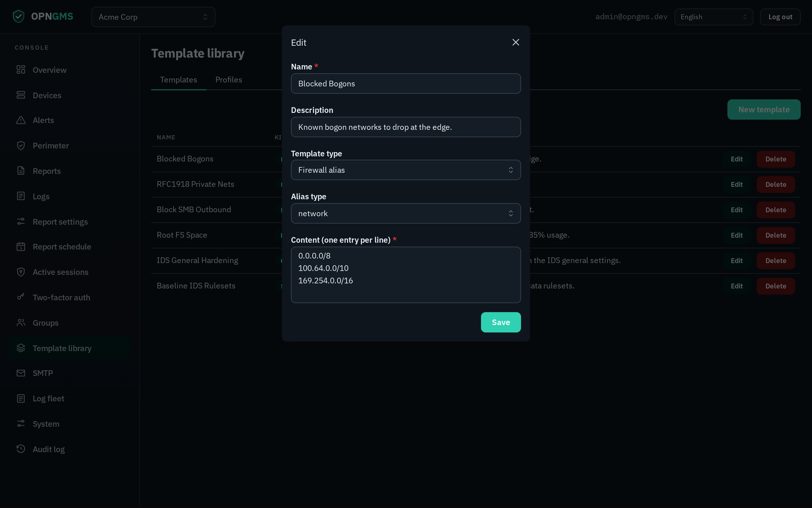Open Overview via its grid icon

21,69
